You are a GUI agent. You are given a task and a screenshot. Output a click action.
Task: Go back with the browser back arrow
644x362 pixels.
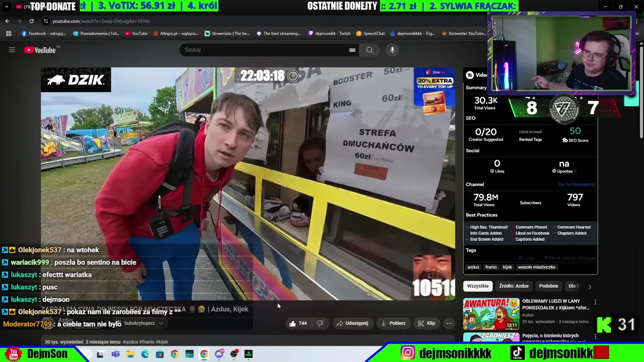click(x=7, y=21)
